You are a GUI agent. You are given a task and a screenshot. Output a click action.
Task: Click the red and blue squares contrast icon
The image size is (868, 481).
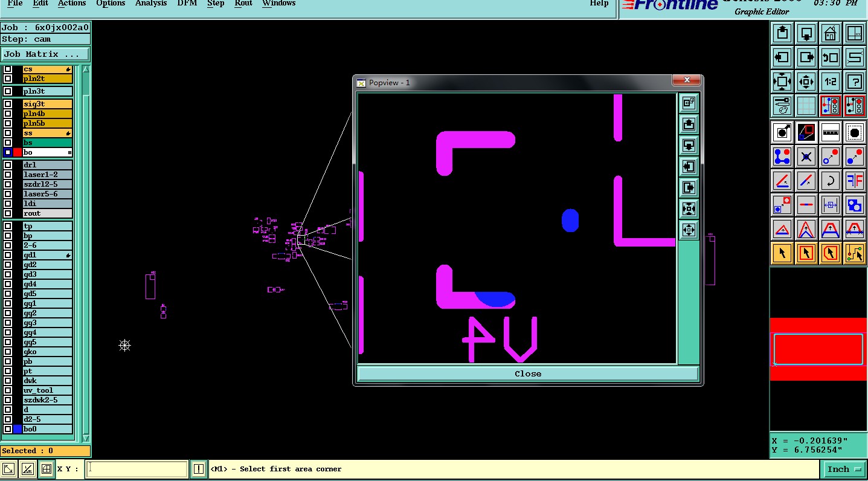pyautogui.click(x=806, y=132)
